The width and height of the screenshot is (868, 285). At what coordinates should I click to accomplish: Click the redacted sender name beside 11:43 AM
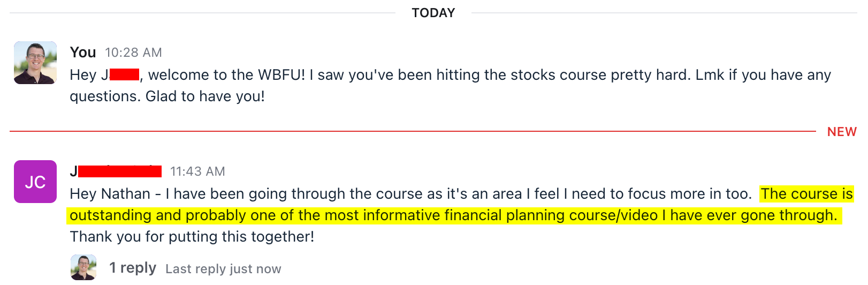pos(116,171)
